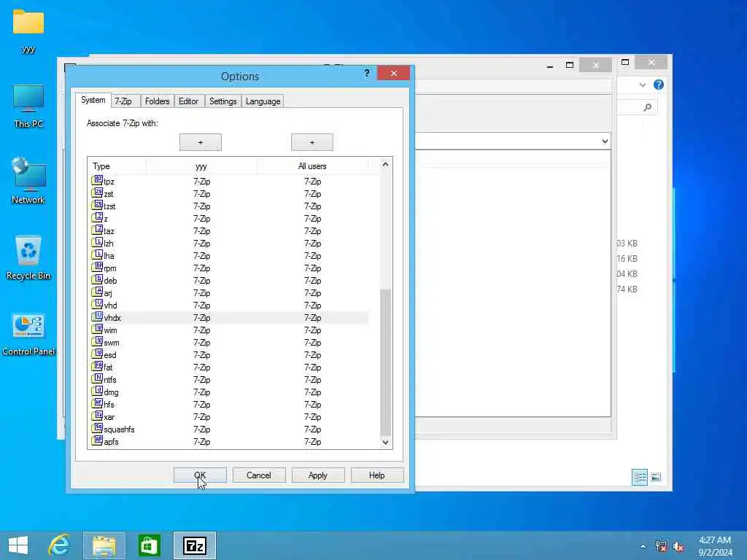This screenshot has height=560, width=747.
Task: Click the search icon in Explorer window
Action: coord(647,107)
